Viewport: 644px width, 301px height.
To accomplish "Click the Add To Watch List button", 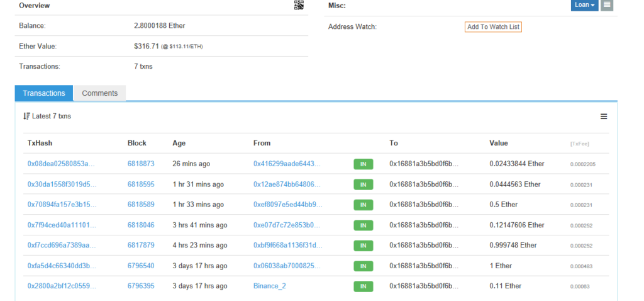I will [493, 26].
